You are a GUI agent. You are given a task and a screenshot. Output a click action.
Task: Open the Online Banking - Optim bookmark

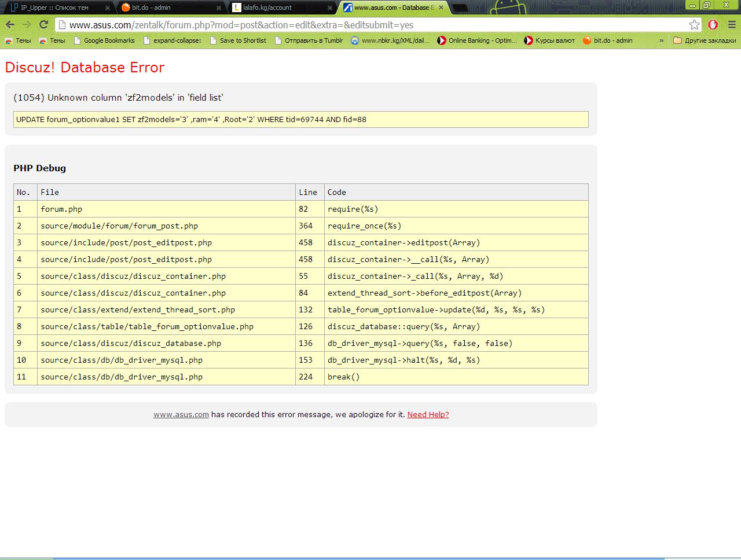477,40
